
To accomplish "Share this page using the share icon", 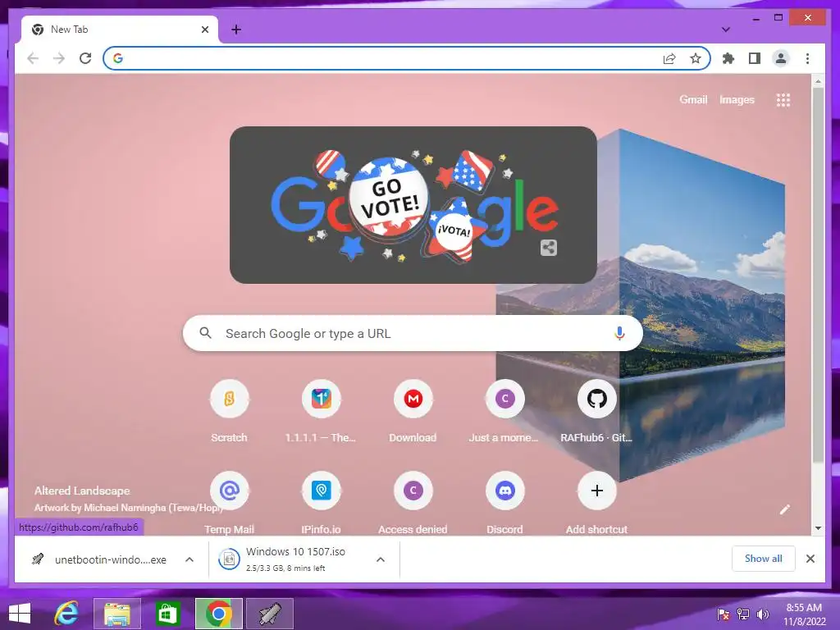I will (669, 58).
